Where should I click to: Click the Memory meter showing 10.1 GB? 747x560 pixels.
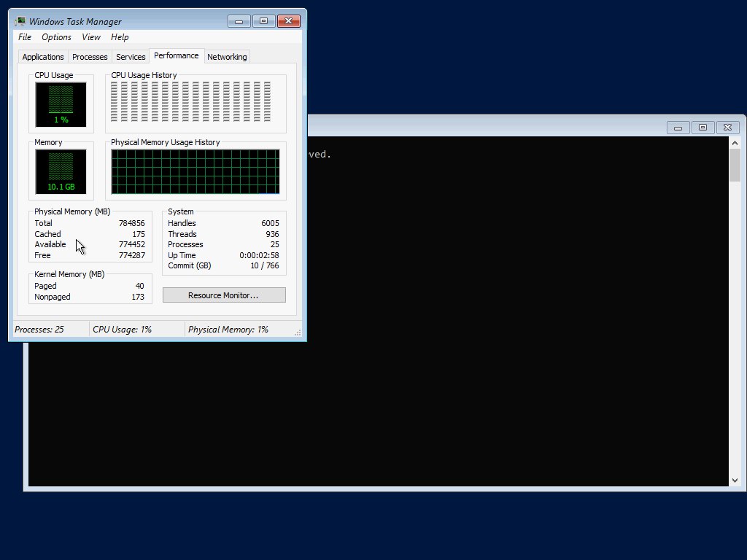(x=61, y=171)
